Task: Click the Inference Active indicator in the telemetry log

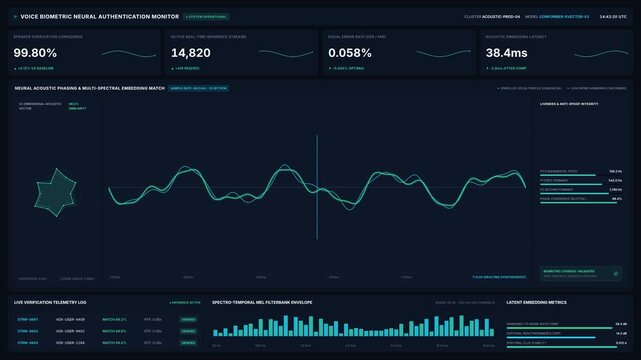Action: point(185,303)
